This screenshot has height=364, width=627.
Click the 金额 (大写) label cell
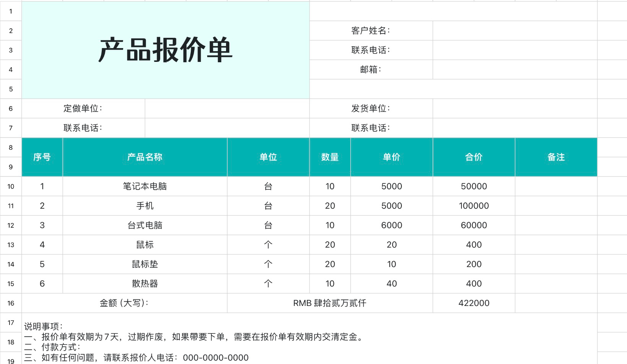click(x=124, y=303)
